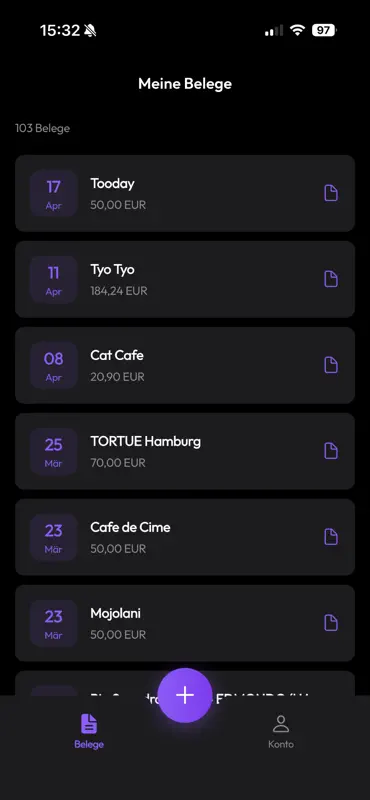Open the Tooday 50,00 EUR receipt

(x=185, y=193)
